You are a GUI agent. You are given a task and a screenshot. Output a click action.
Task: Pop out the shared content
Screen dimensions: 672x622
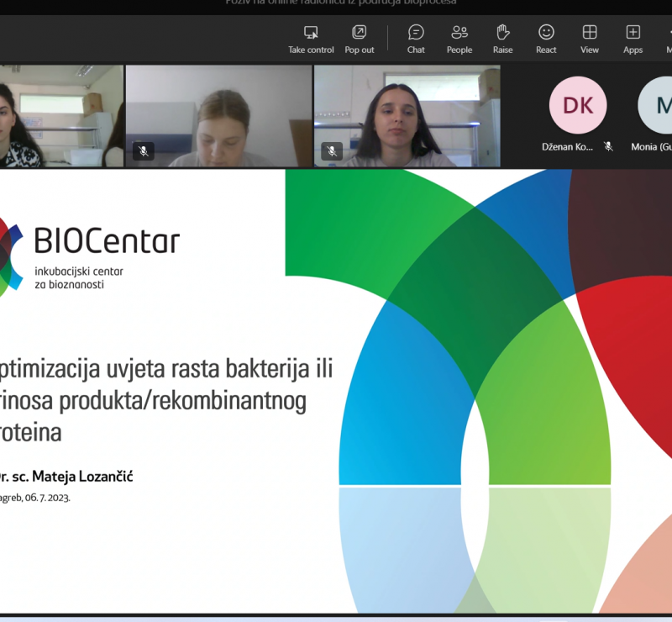[360, 39]
